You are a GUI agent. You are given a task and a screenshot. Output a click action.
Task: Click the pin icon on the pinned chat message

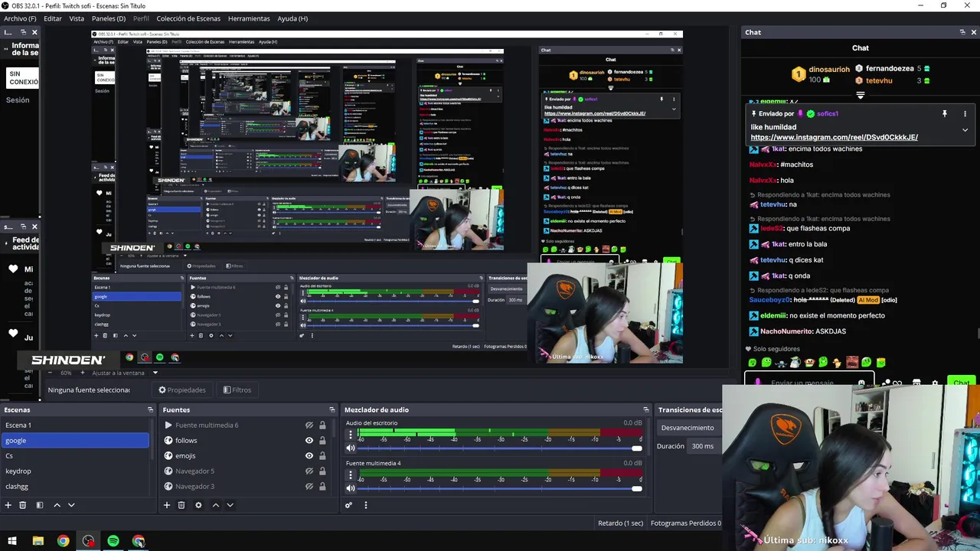945,113
